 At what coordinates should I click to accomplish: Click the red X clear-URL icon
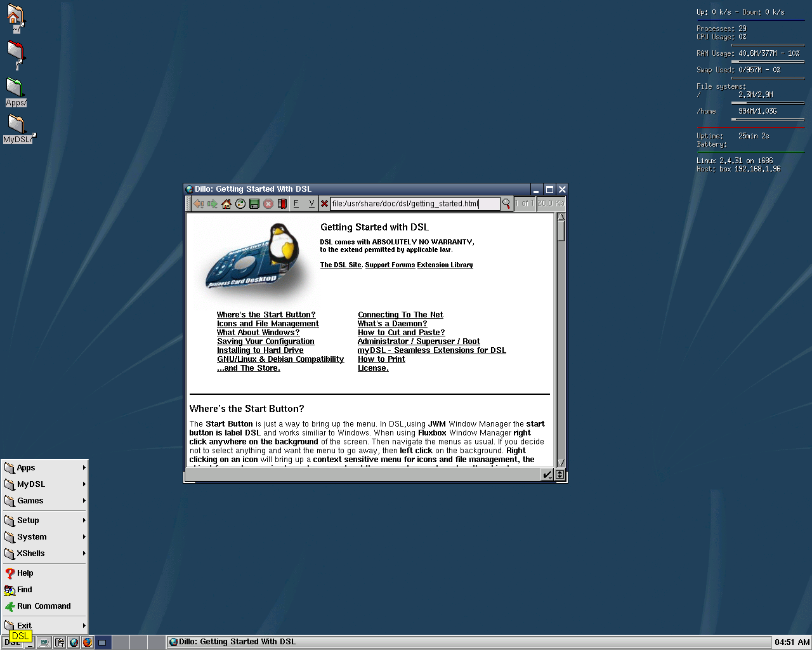point(324,204)
